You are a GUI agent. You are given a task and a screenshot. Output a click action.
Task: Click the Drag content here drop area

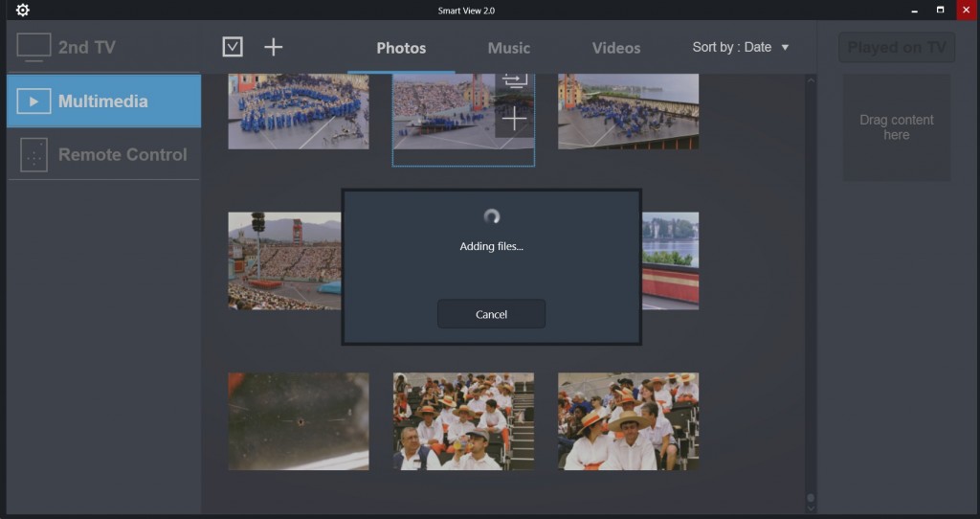(x=897, y=127)
